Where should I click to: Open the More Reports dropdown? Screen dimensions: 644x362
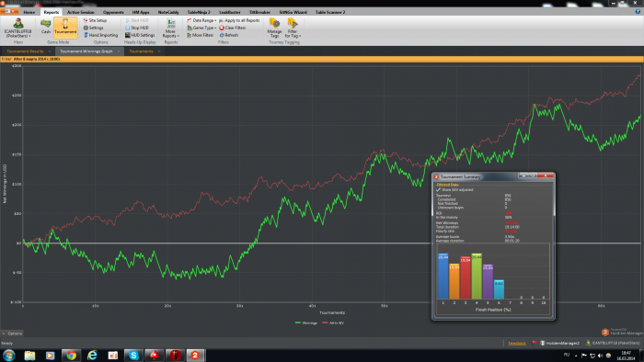coord(170,28)
